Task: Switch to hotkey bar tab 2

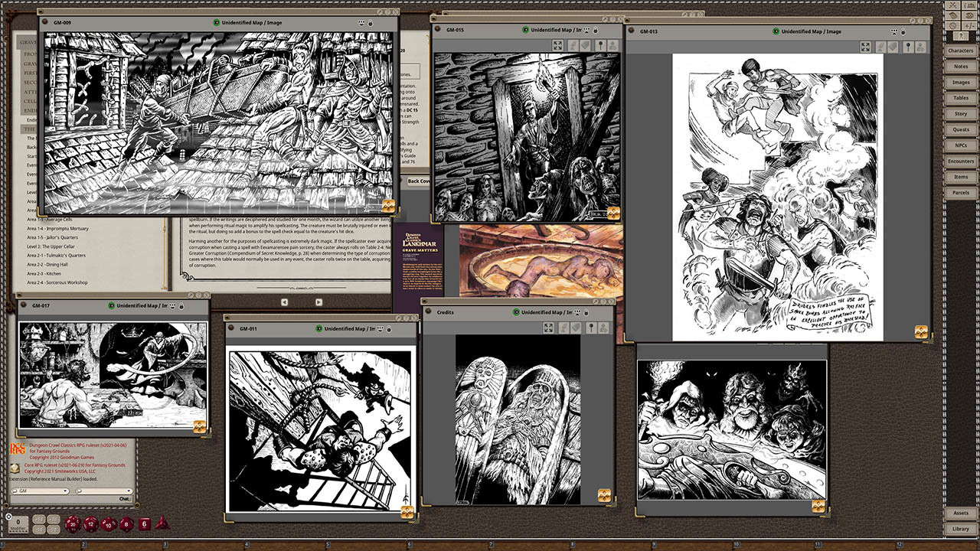Action: coord(83,543)
